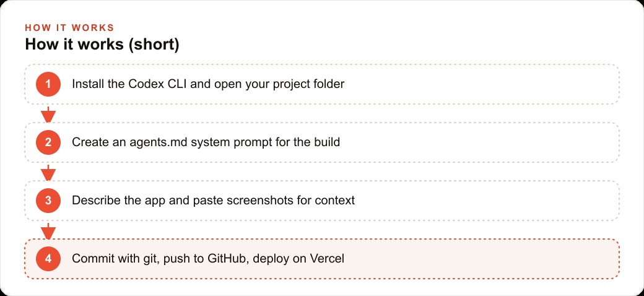Select the step 2 number badge

pos(48,142)
